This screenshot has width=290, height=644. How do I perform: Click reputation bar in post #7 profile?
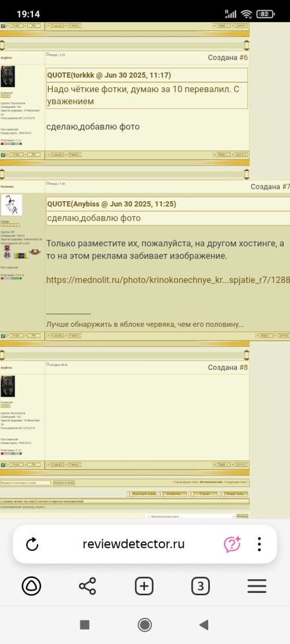11,278
